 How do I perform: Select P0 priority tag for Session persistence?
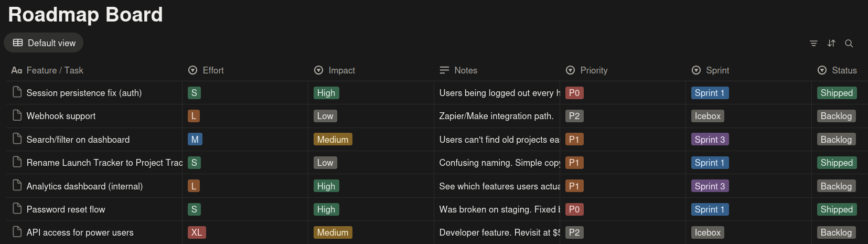click(574, 93)
